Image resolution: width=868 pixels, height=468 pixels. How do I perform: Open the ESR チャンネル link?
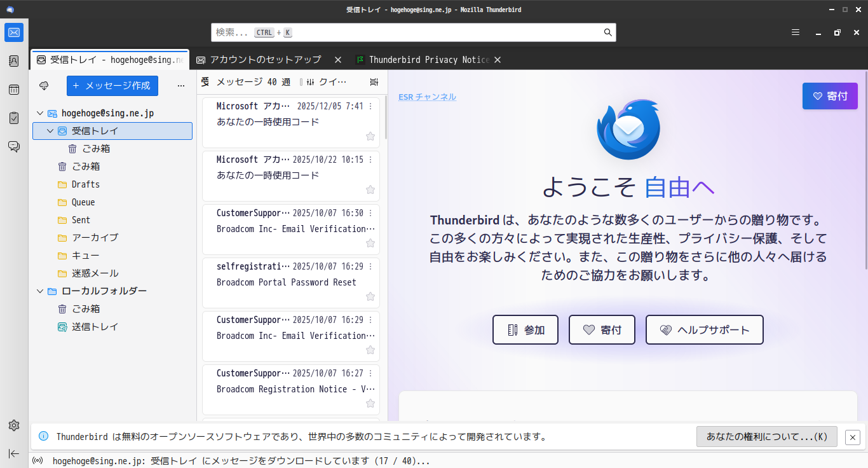(x=427, y=97)
